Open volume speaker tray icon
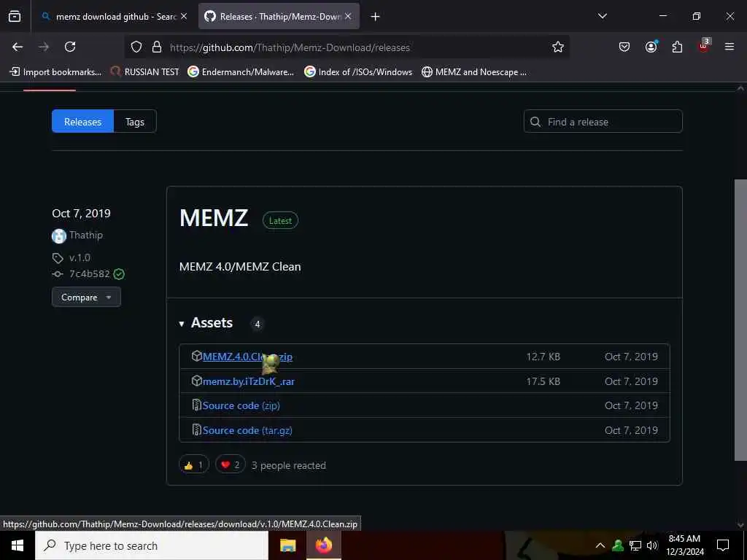The image size is (747, 560). (651, 545)
